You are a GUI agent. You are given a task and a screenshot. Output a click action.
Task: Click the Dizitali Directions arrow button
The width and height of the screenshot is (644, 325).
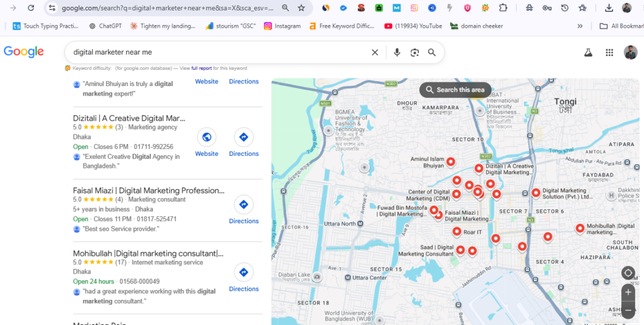pos(244,137)
